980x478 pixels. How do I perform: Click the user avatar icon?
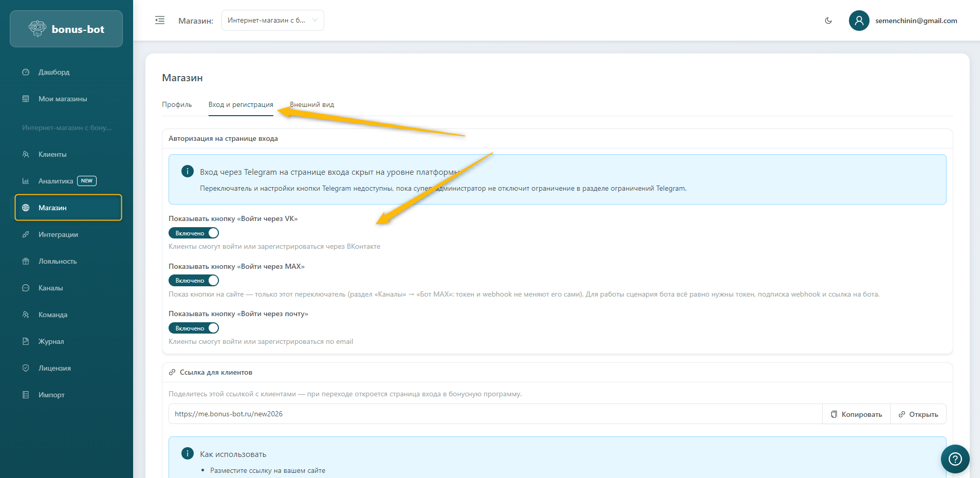point(859,21)
